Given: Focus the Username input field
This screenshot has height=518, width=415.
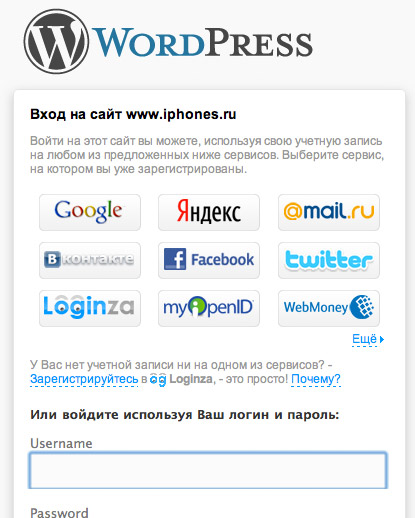Looking at the screenshot, I should point(208,470).
